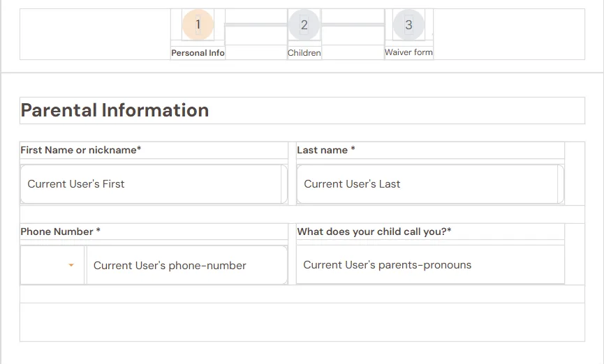Click the phone-number input field
The width and height of the screenshot is (604, 364).
(187, 265)
